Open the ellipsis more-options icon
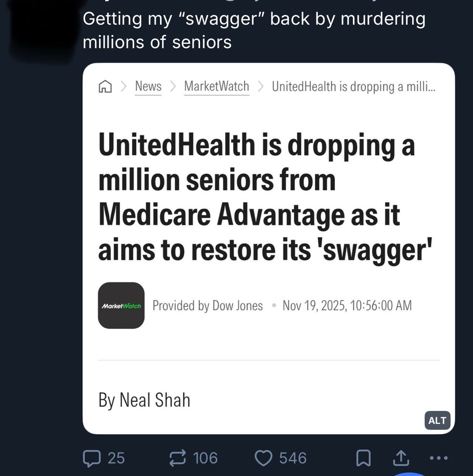 pos(437,458)
